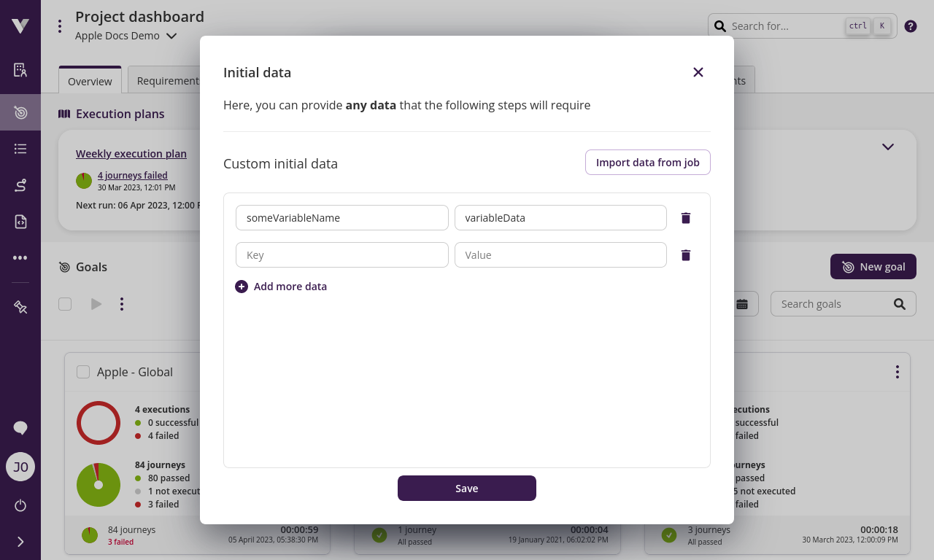Viewport: 934px width, 560px height.
Task: Click the Search goals magnifier icon
Action: point(900,304)
